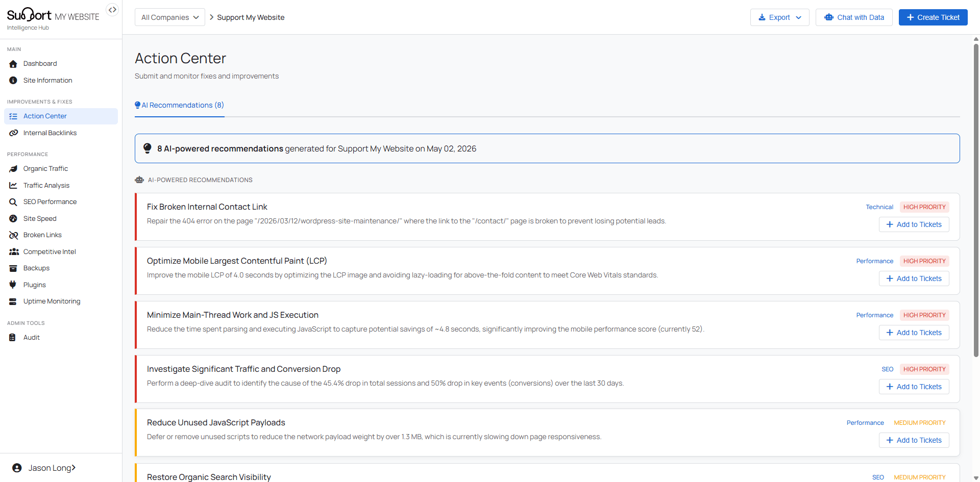Click the Traffic Analysis chart icon
The image size is (980, 482).
click(x=13, y=186)
